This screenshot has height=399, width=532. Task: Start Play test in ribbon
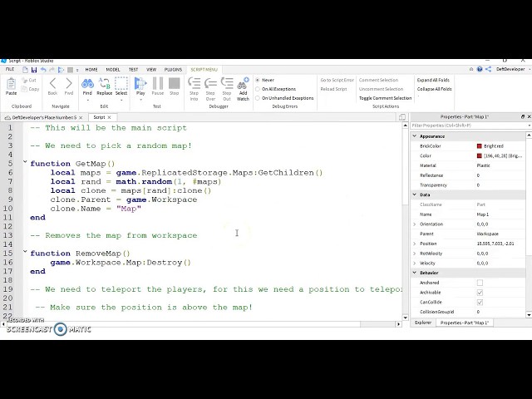tap(140, 83)
